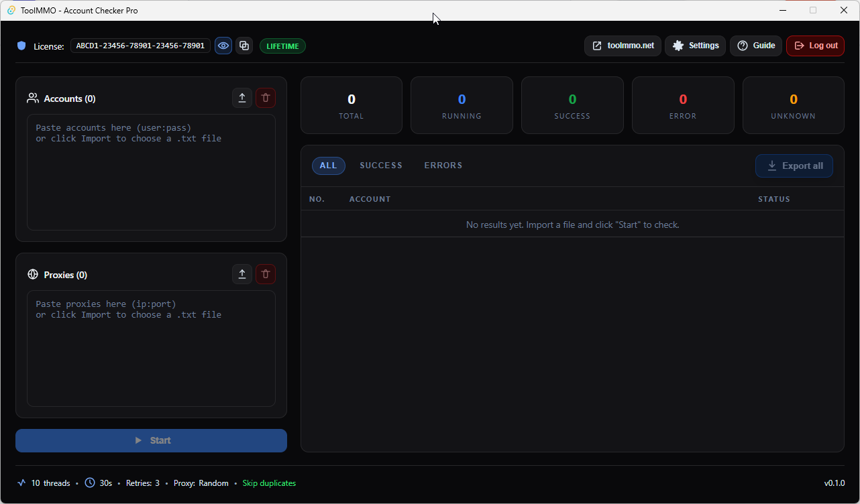The image size is (860, 504).
Task: Click the v0.1.0 version label
Action: coord(835,483)
